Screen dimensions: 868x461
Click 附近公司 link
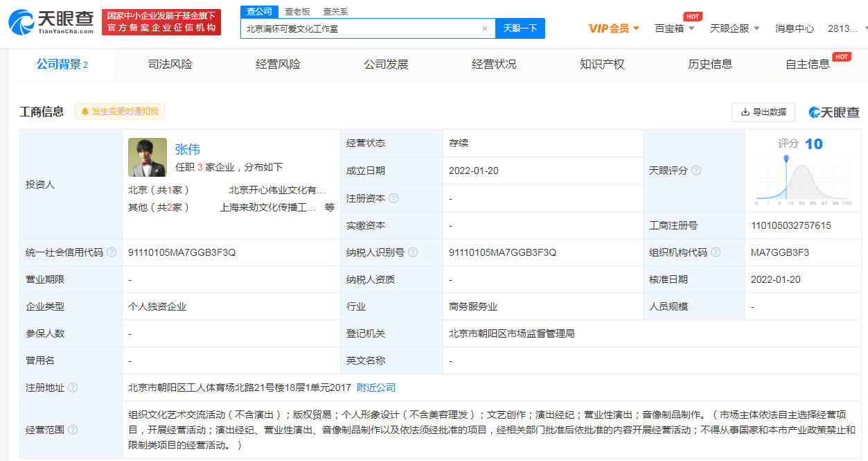376,388
